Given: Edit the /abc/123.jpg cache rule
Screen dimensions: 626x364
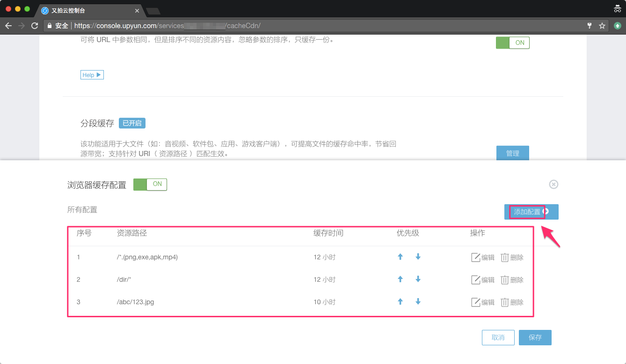Looking at the screenshot, I should pyautogui.click(x=482, y=302).
